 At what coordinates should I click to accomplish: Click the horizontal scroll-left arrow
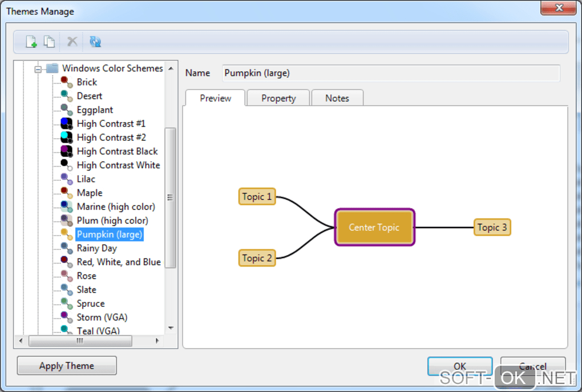21,341
